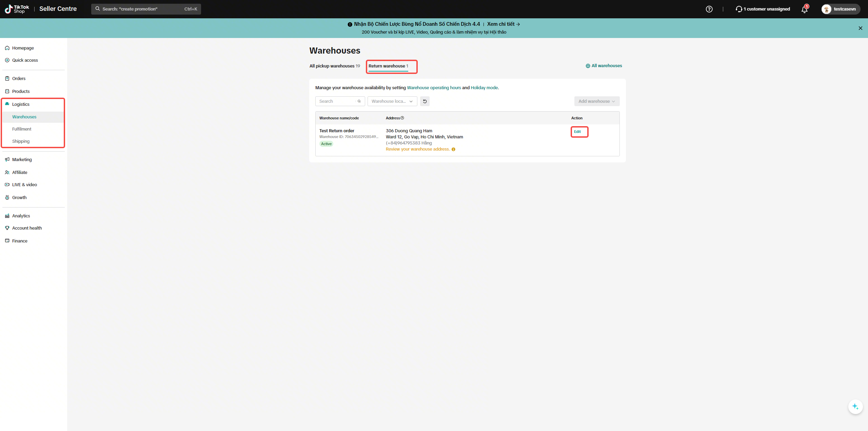
Task: Close the campaign announcement banner
Action: tap(860, 28)
